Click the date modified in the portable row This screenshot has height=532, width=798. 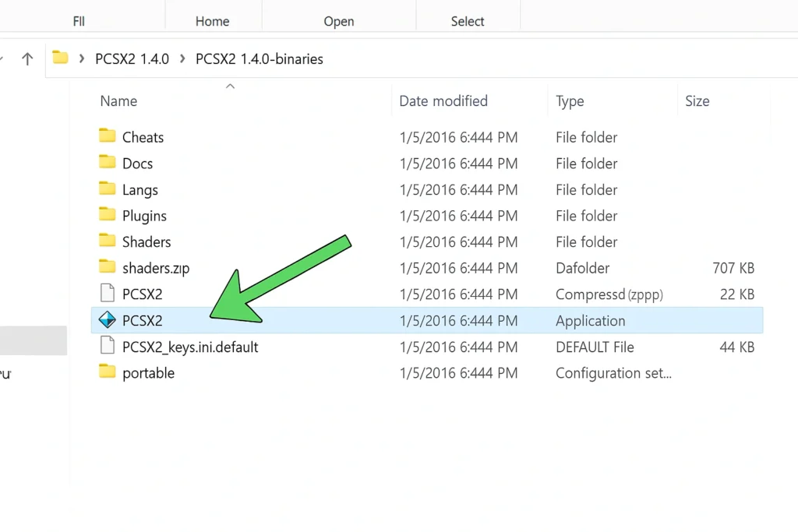click(458, 373)
